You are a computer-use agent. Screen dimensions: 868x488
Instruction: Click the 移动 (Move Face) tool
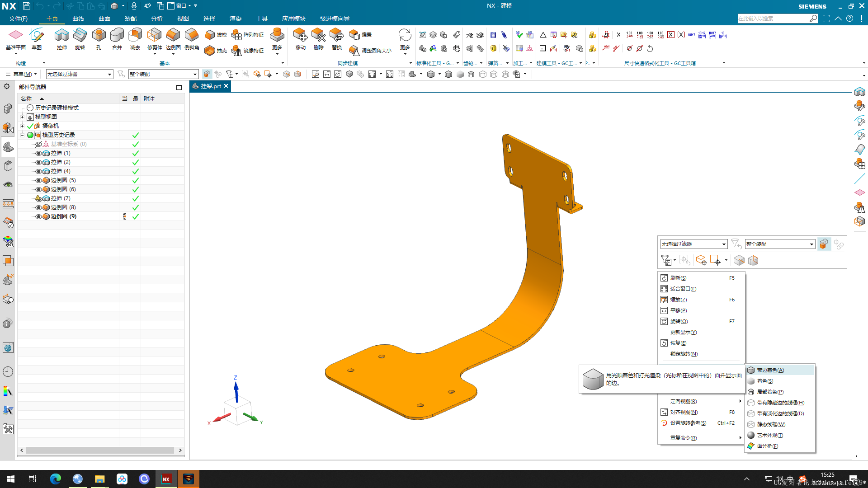[x=300, y=39]
